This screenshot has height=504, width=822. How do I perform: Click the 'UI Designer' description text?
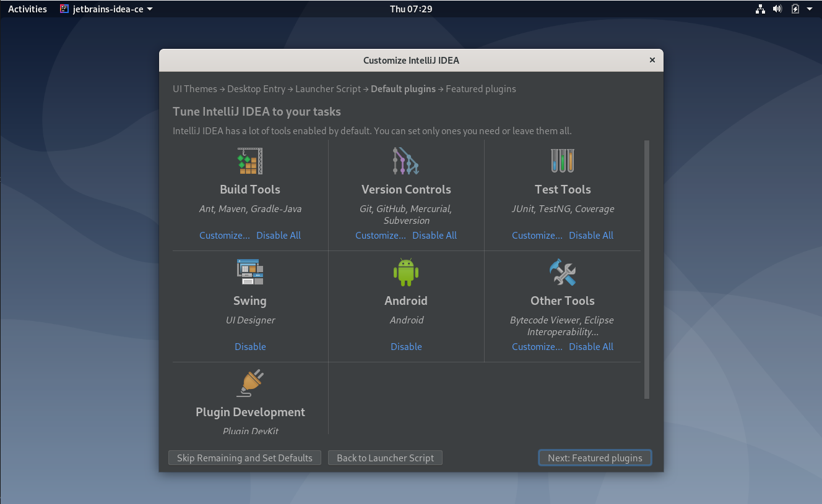(250, 320)
